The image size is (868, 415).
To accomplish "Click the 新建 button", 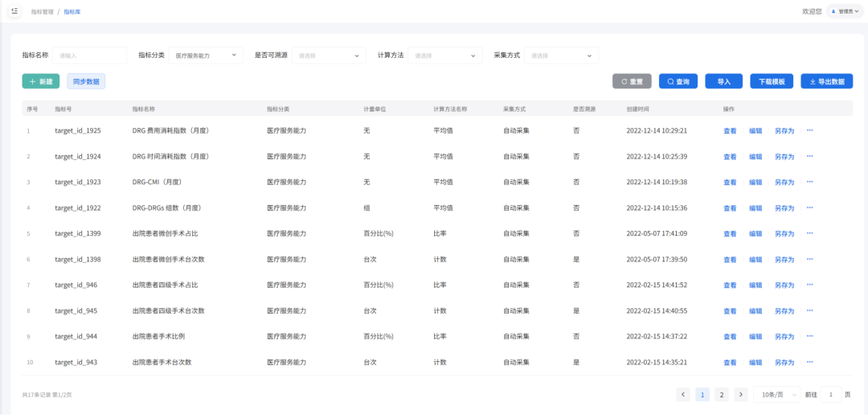I will [40, 81].
